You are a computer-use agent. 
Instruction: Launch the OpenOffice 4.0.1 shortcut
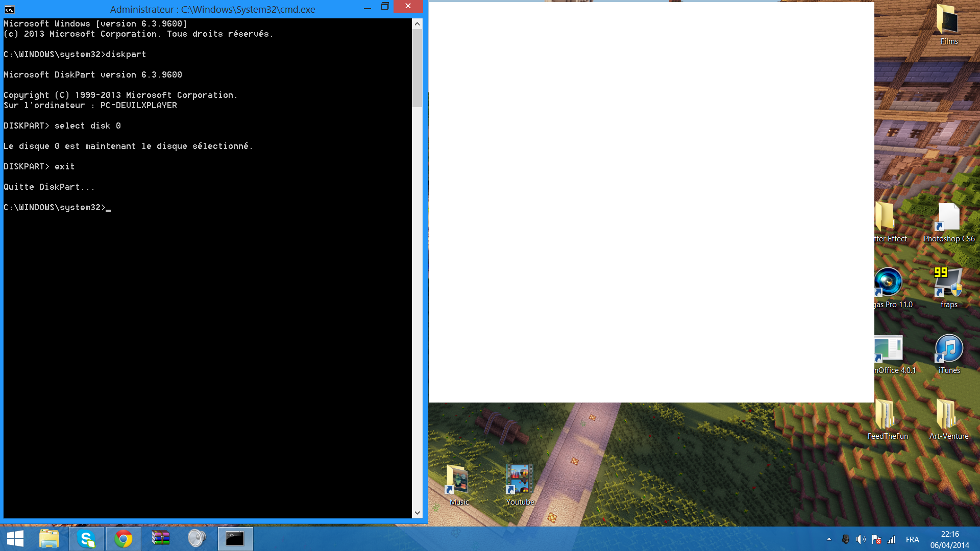[894, 354]
